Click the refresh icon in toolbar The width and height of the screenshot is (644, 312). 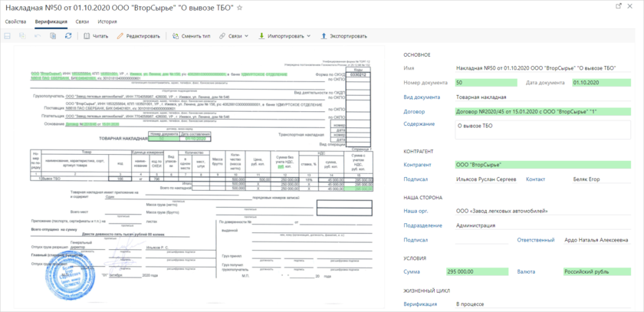click(69, 36)
